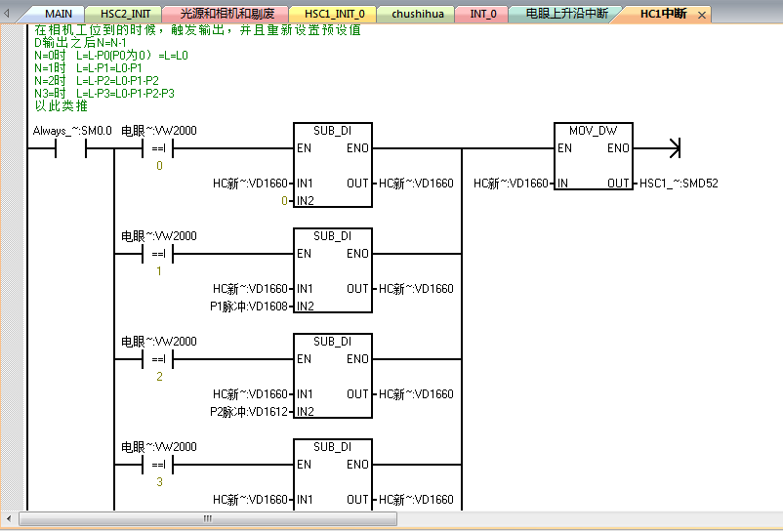Screen dimensions: 783x532
Task: Select the HSC1_~:SMD52 output operand
Action: [x=679, y=184]
